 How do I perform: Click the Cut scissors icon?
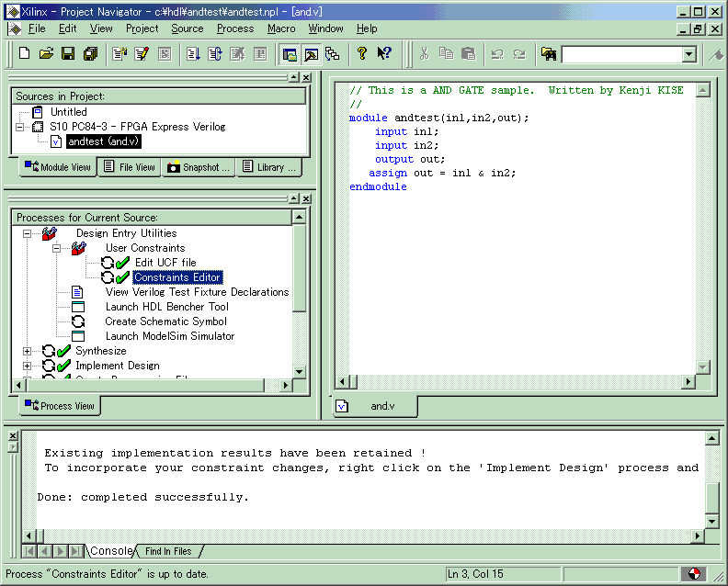coord(424,54)
